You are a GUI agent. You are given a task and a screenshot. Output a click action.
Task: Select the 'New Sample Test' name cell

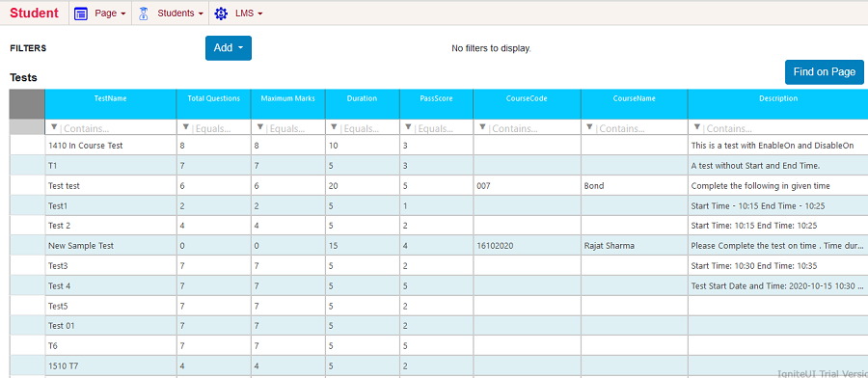pyautogui.click(x=111, y=246)
